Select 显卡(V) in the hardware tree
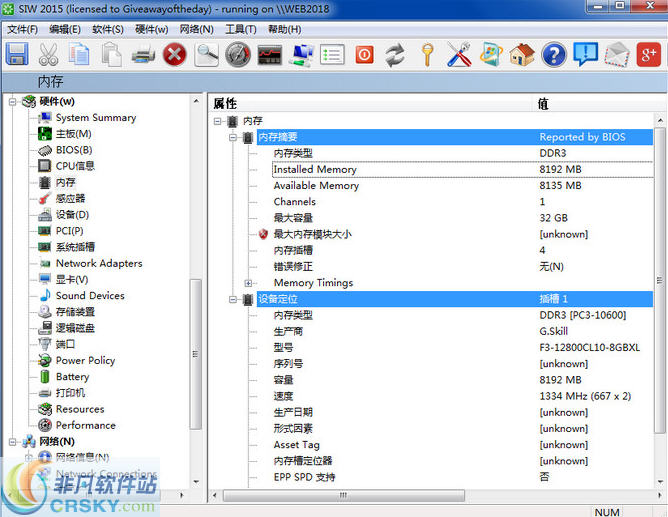The image size is (668, 517). (72, 279)
